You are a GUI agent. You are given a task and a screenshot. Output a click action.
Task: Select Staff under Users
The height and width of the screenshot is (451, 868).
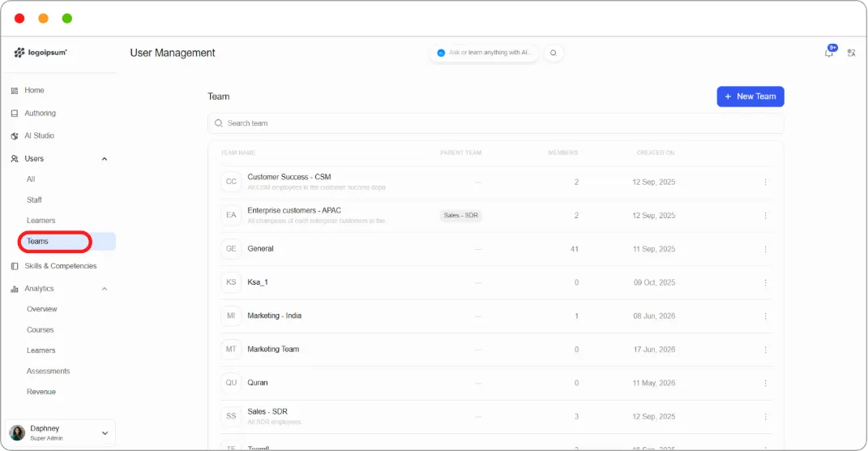coord(34,200)
